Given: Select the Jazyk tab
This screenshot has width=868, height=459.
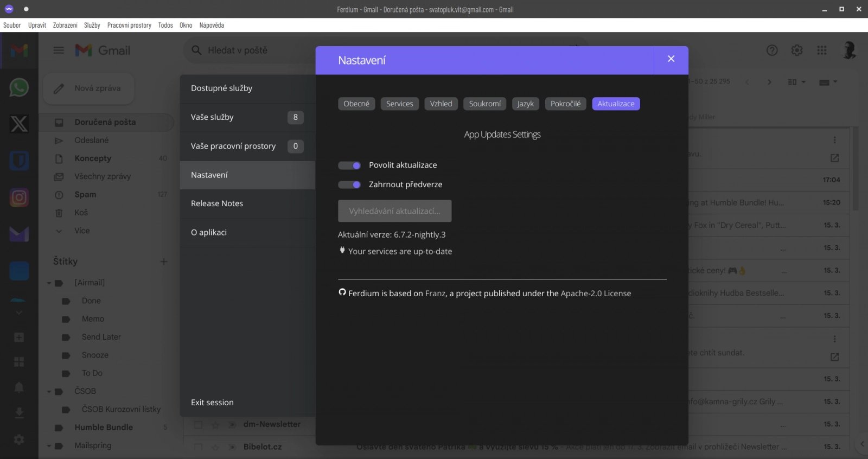Looking at the screenshot, I should click(x=526, y=104).
